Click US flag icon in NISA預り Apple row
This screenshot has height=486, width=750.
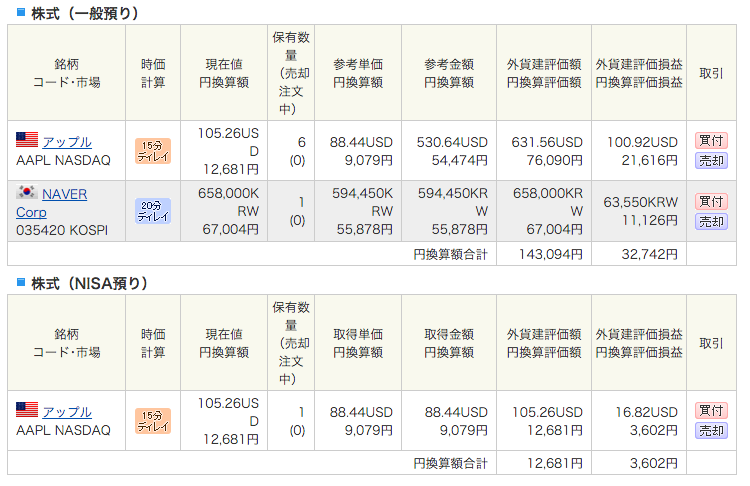(27, 409)
